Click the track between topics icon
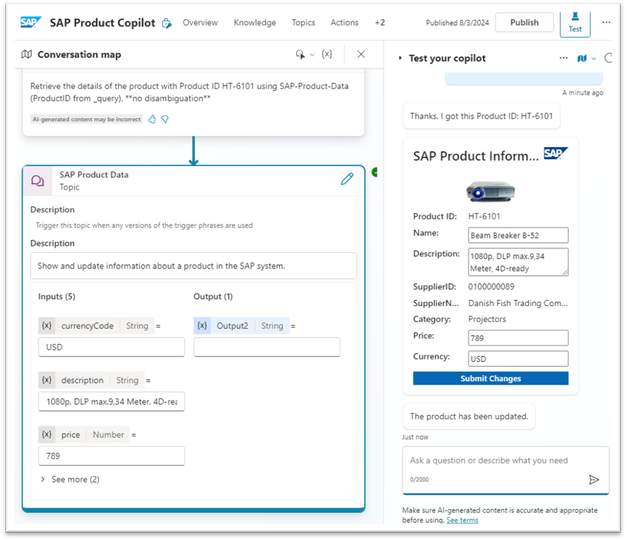 pyautogui.click(x=300, y=54)
